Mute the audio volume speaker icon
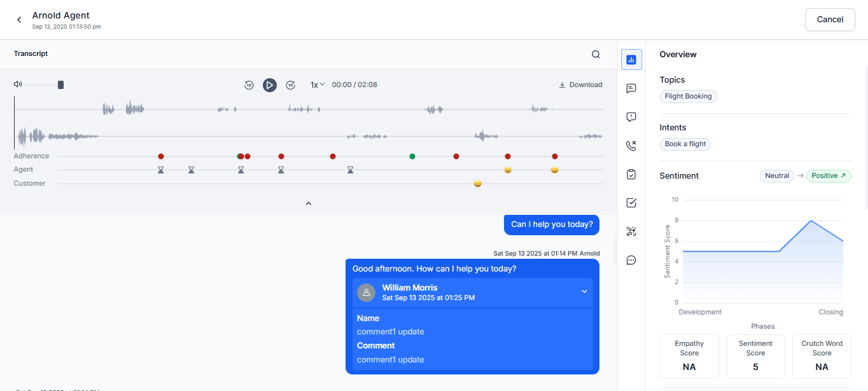 pos(18,84)
